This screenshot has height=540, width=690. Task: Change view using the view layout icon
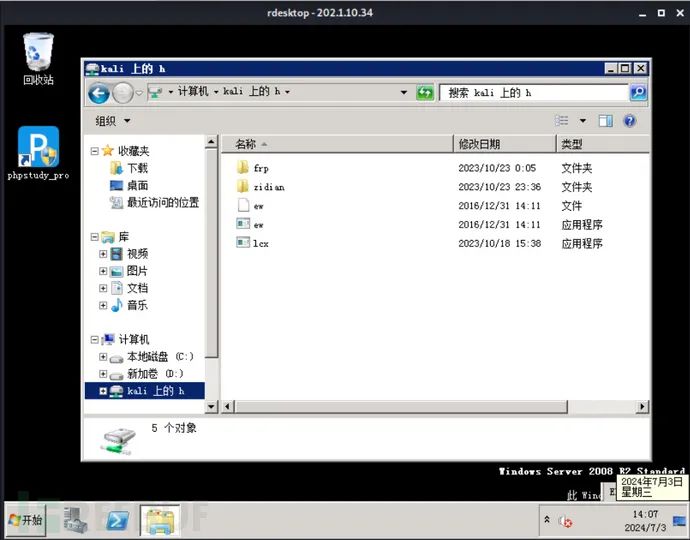(562, 121)
